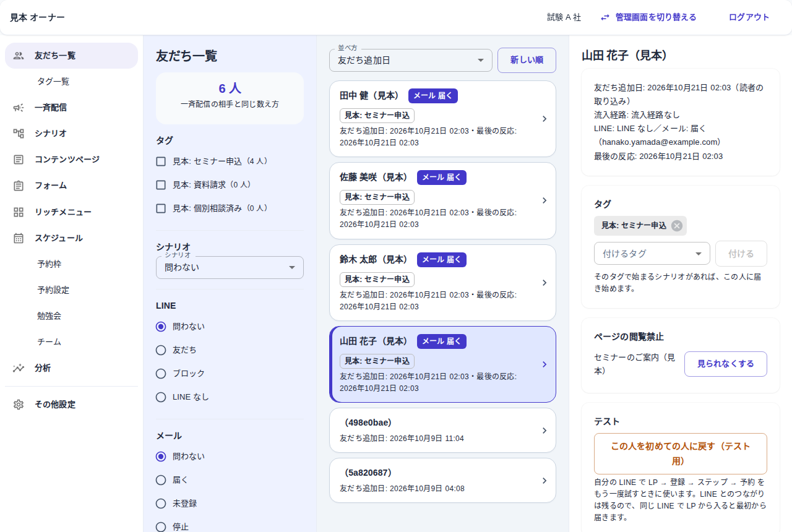
Task: Click この人を初めての人に戻す test button
Action: [x=681, y=454]
